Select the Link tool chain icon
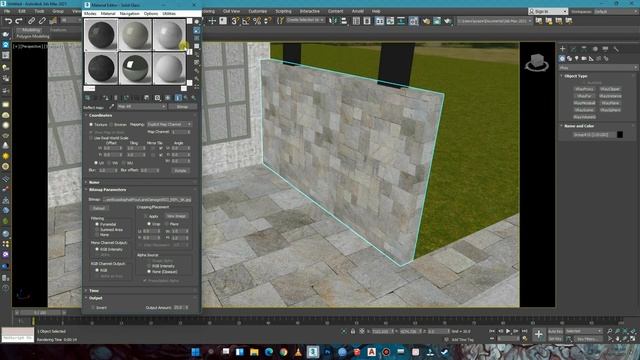 coord(31,21)
